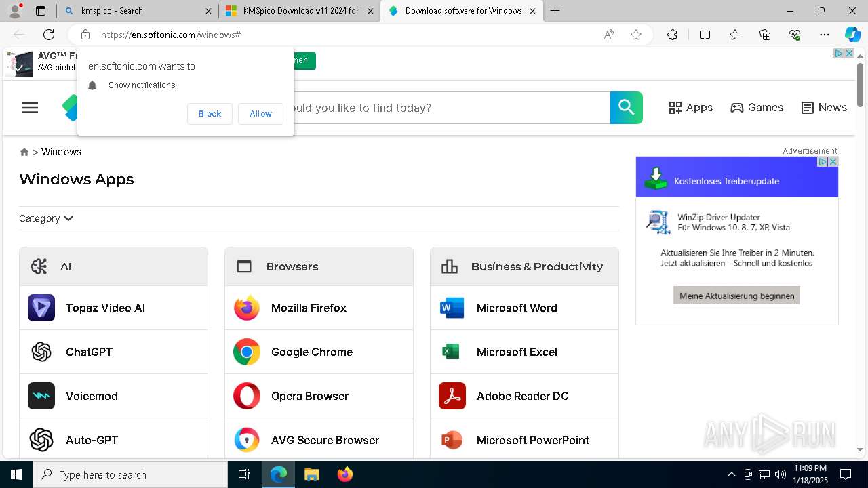This screenshot has width=868, height=488.
Task: Open the ChatGPT logo icon
Action: (x=41, y=352)
